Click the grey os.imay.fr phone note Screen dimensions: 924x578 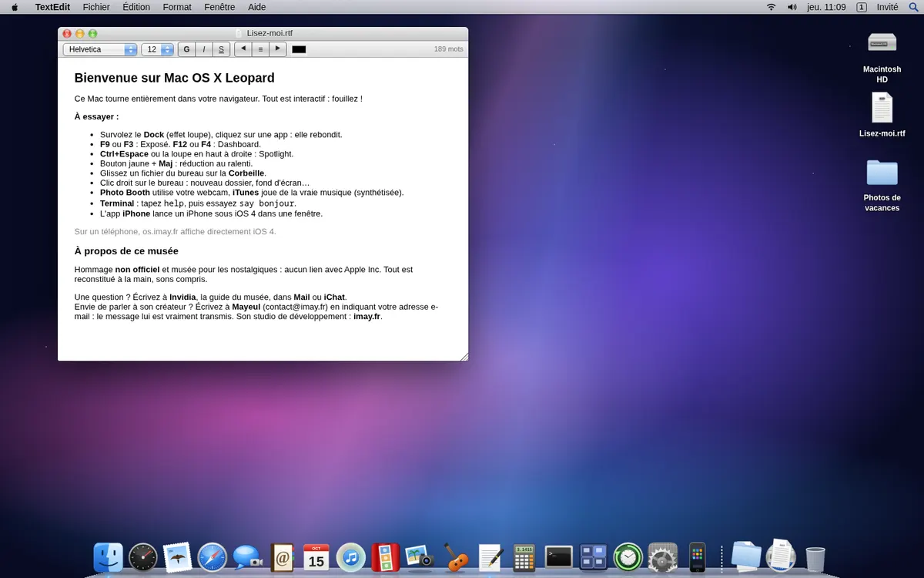[x=176, y=231]
